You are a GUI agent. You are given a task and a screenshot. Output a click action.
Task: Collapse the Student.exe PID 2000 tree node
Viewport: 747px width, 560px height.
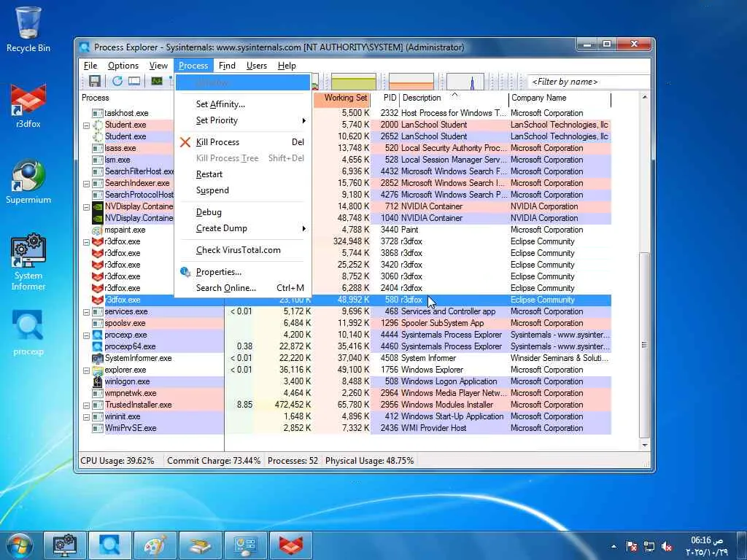(86, 125)
